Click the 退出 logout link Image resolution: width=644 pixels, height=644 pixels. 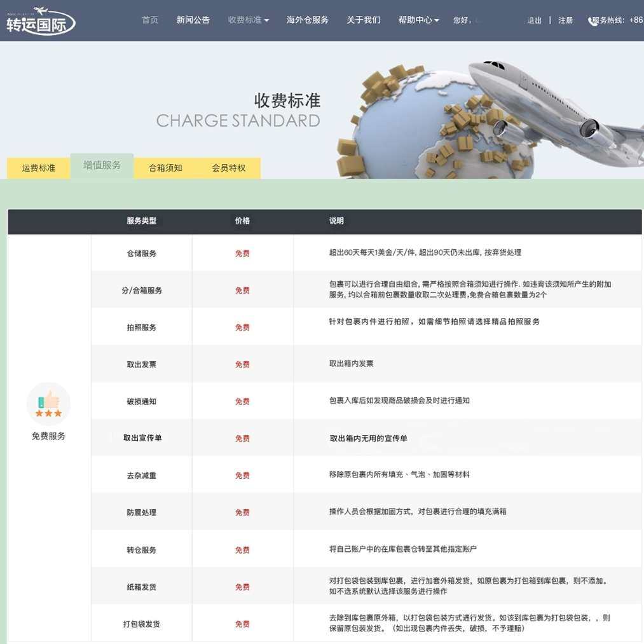tap(534, 20)
